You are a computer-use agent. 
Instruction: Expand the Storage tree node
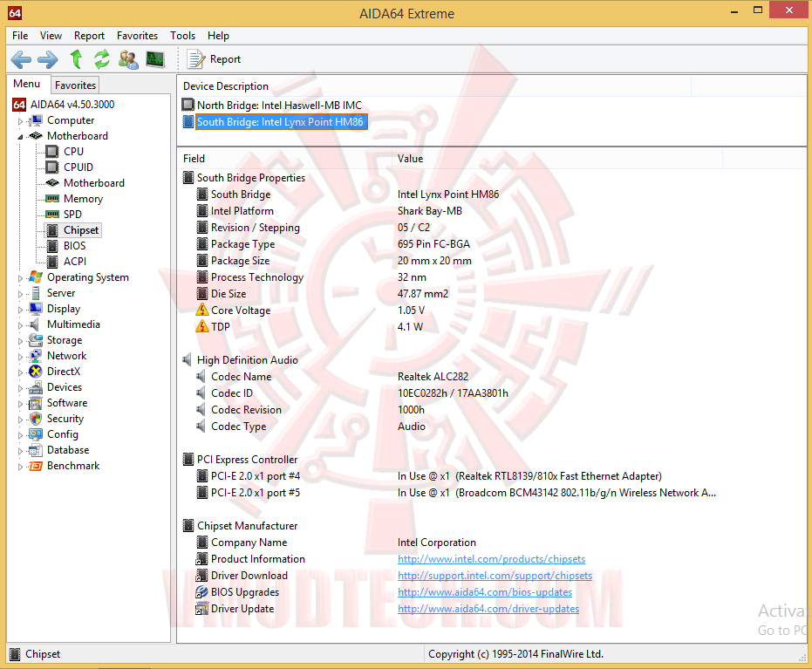click(20, 341)
